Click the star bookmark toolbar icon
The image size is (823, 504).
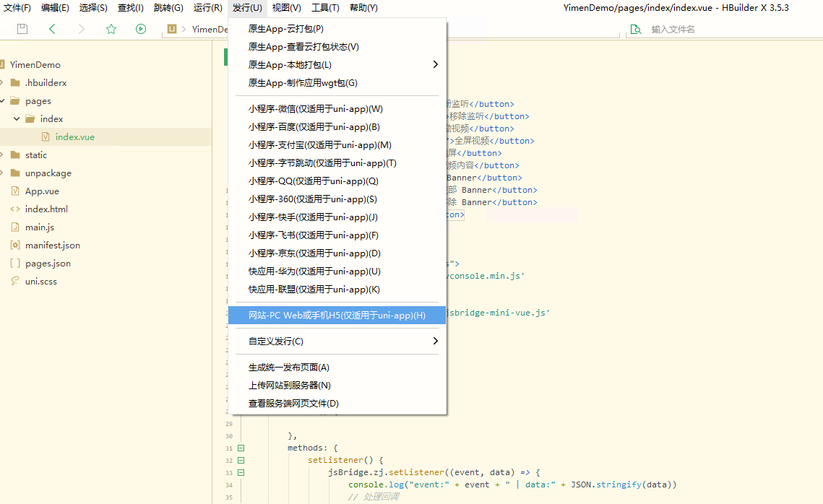tap(111, 29)
